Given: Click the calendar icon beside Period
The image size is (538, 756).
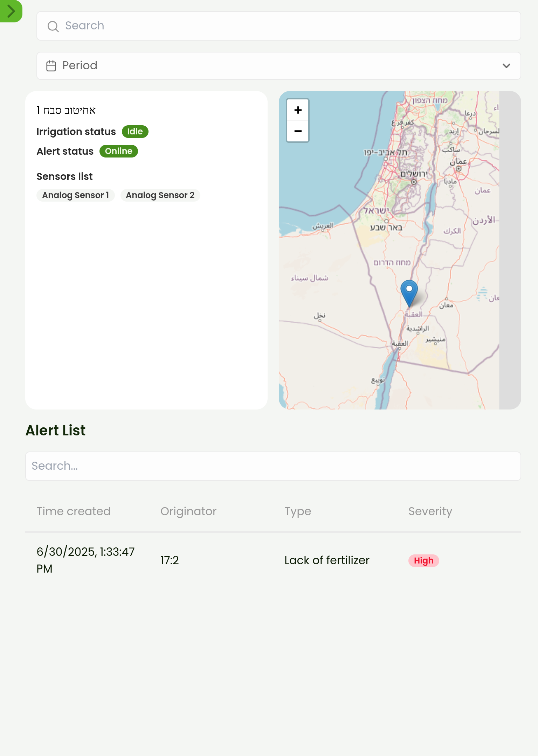Looking at the screenshot, I should 51,66.
